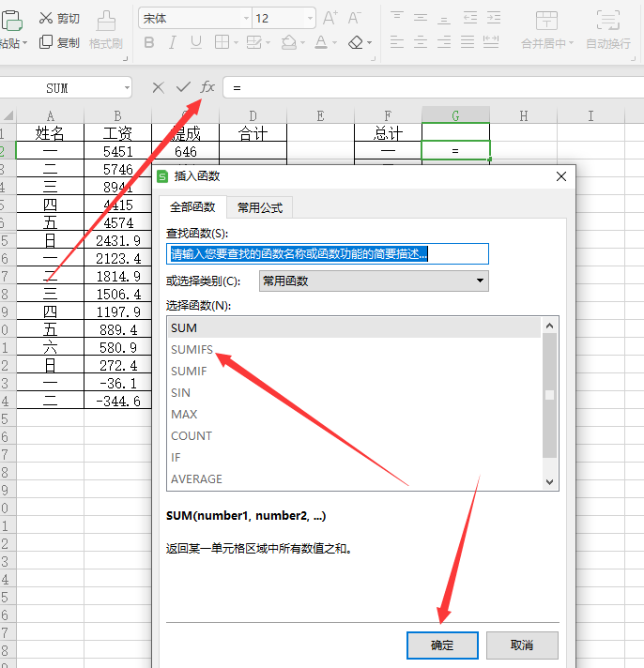644x668 pixels.
Task: Click the Copy (复制) button
Action: point(59,42)
